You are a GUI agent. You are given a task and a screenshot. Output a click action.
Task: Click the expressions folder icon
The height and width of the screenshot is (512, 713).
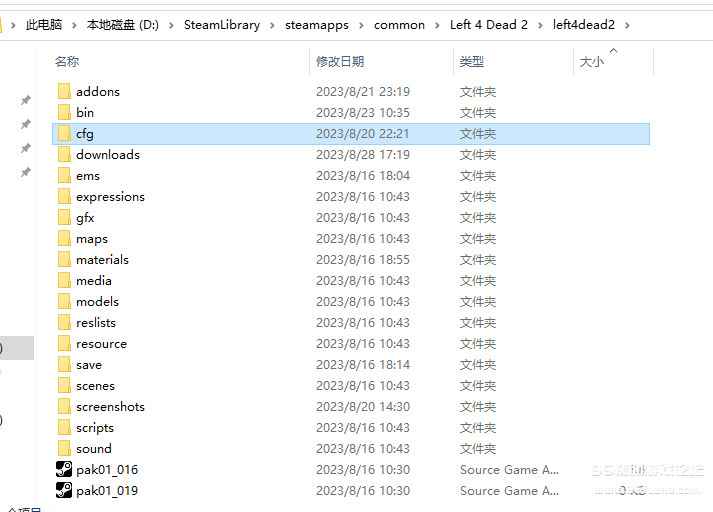[x=64, y=196]
